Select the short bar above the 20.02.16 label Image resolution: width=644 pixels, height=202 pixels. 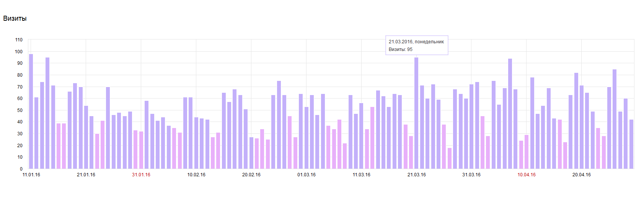point(251,153)
